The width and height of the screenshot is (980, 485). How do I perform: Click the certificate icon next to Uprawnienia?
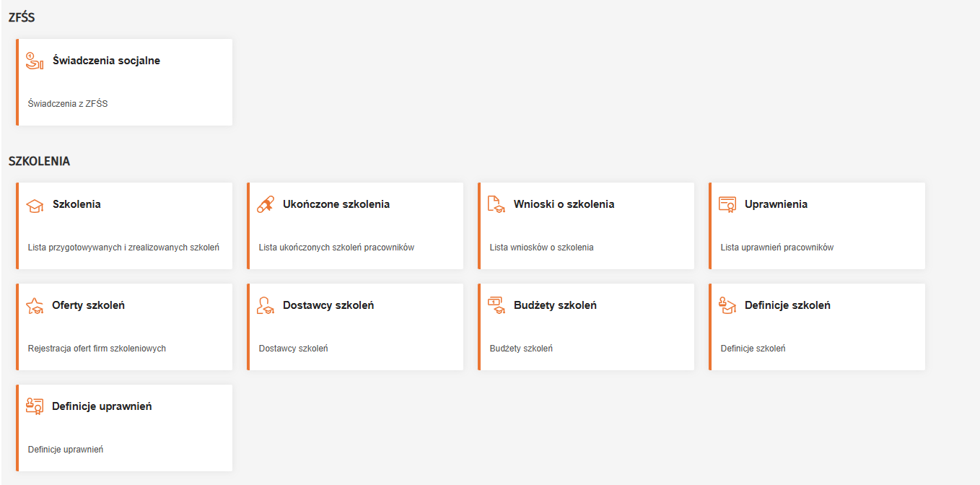(x=727, y=204)
